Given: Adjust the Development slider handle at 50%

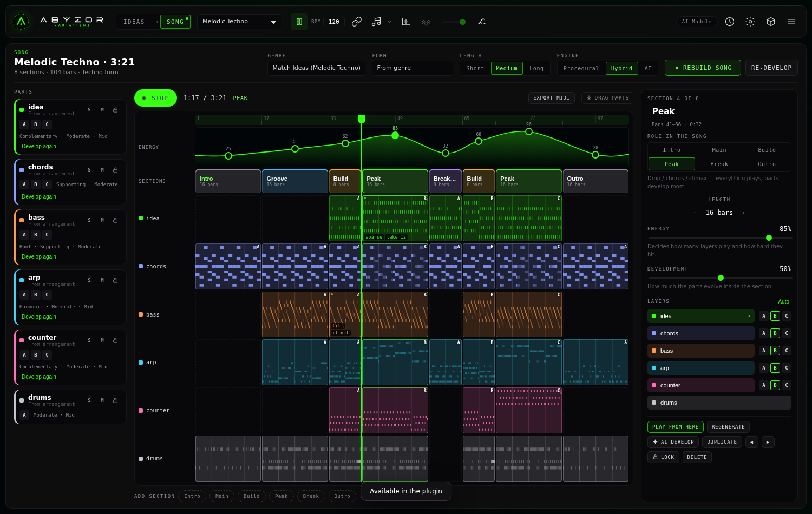Looking at the screenshot, I should pos(721,278).
